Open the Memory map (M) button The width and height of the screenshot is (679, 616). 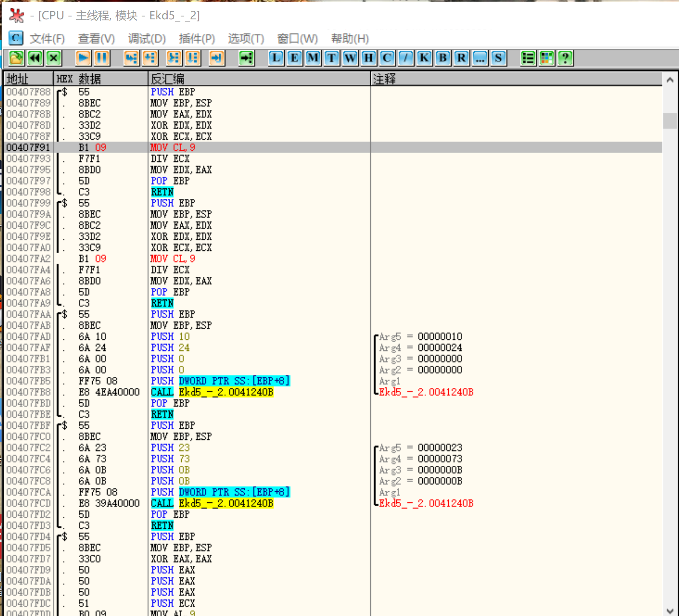pyautogui.click(x=313, y=58)
